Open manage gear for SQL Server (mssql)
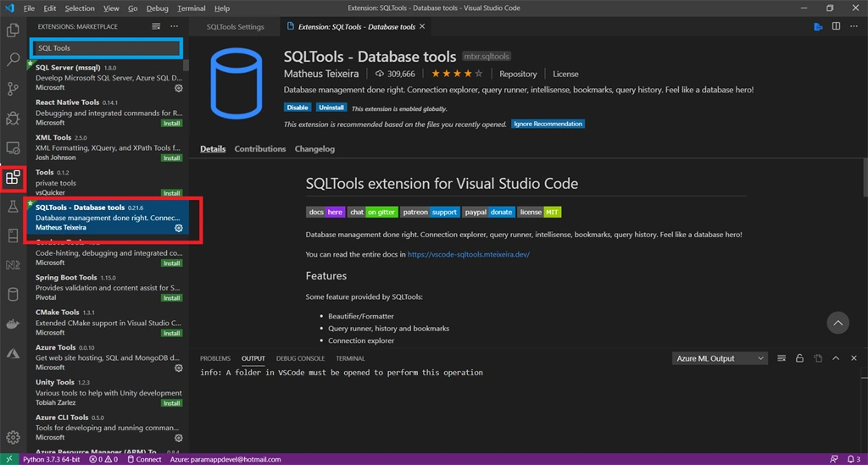 pyautogui.click(x=178, y=88)
